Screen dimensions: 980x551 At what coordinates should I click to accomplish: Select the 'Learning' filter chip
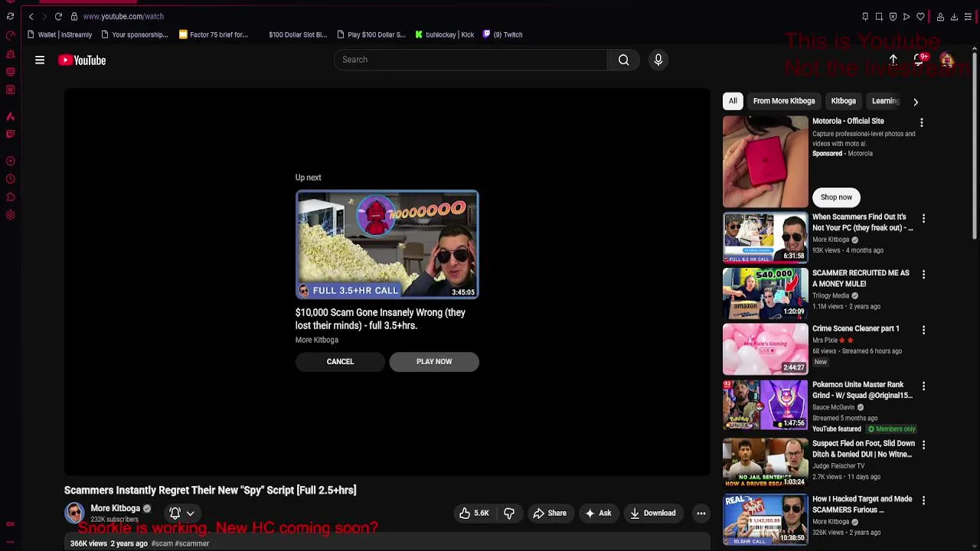coord(885,101)
